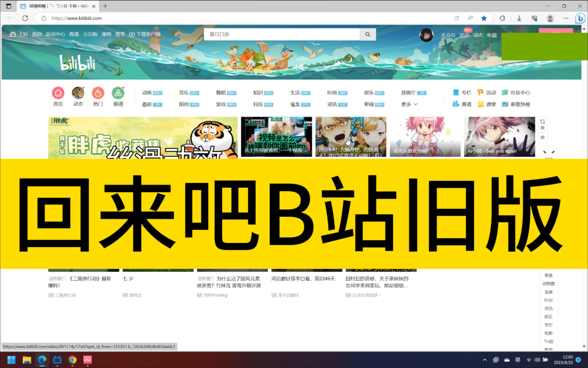The height and width of the screenshot is (368, 588).
Task: Open a new browser tab
Action: tap(105, 6)
